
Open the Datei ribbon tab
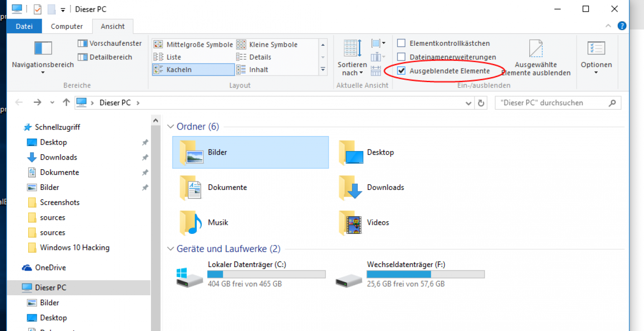click(24, 26)
